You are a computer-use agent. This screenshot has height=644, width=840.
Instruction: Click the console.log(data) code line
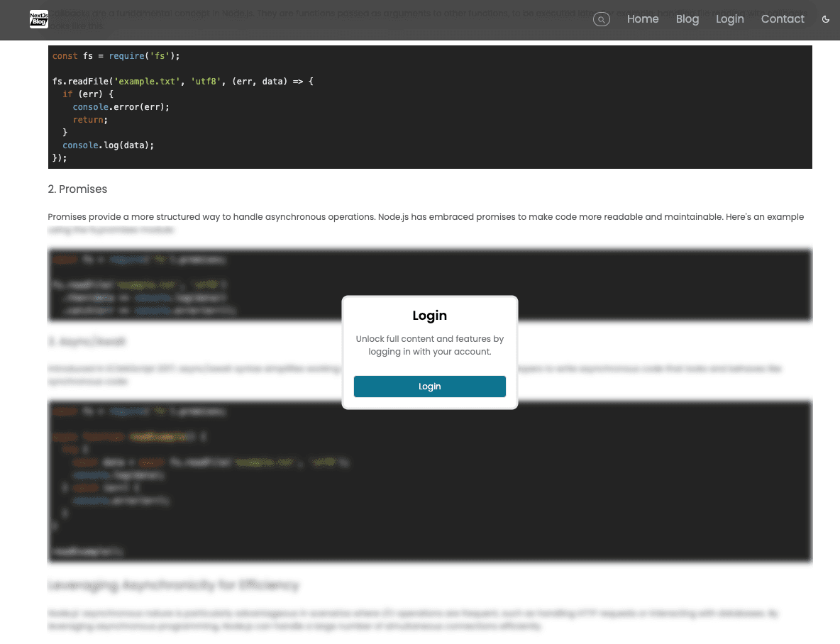(109, 145)
